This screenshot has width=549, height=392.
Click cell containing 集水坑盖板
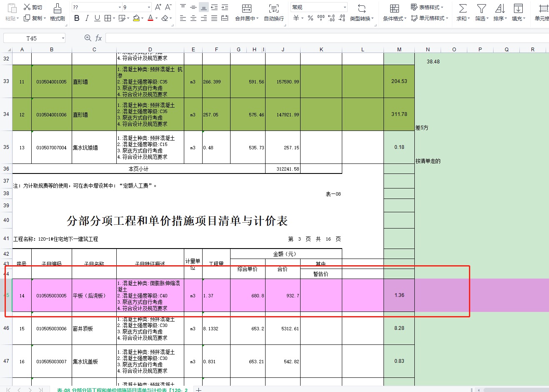click(94, 362)
